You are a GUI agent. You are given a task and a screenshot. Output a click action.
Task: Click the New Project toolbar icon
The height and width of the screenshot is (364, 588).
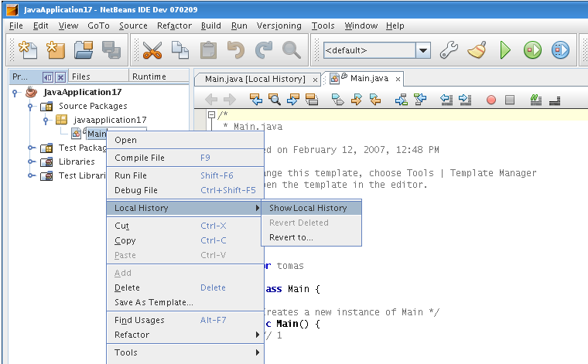point(56,49)
